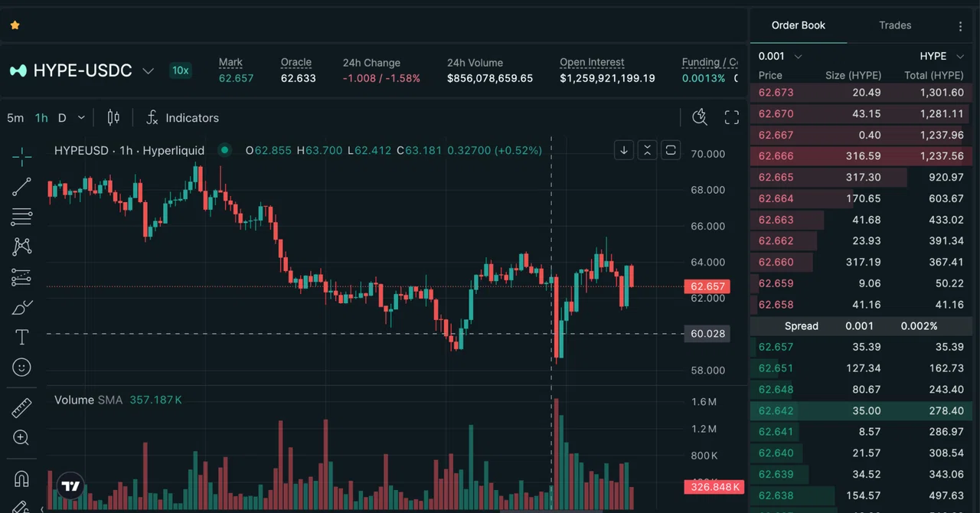Click bid price 62.651

[776, 368]
